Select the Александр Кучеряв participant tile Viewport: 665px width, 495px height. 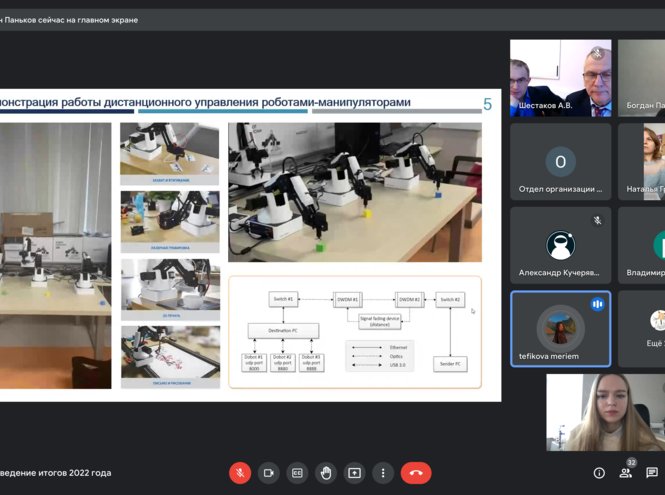coord(560,245)
